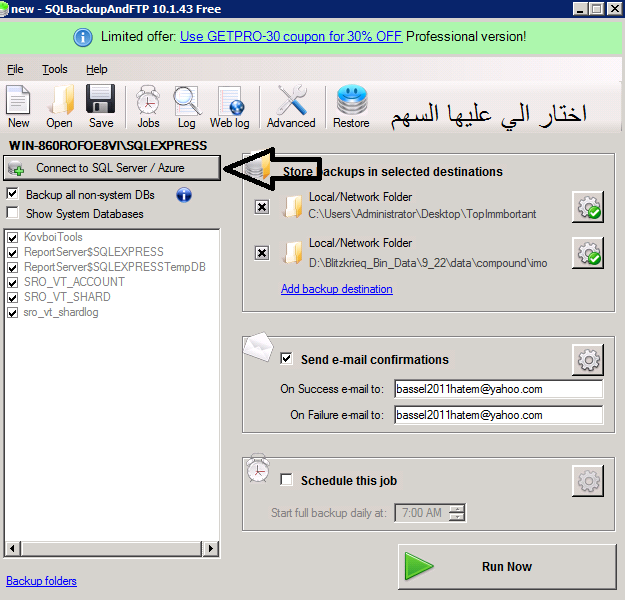The width and height of the screenshot is (625, 600).
Task: Open an existing job with Open icon
Action: [x=60, y=106]
